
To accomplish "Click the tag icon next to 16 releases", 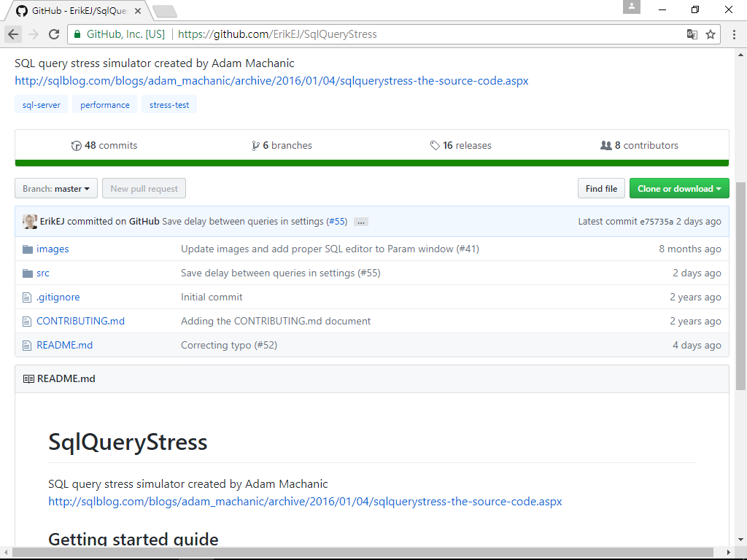I will tap(436, 145).
